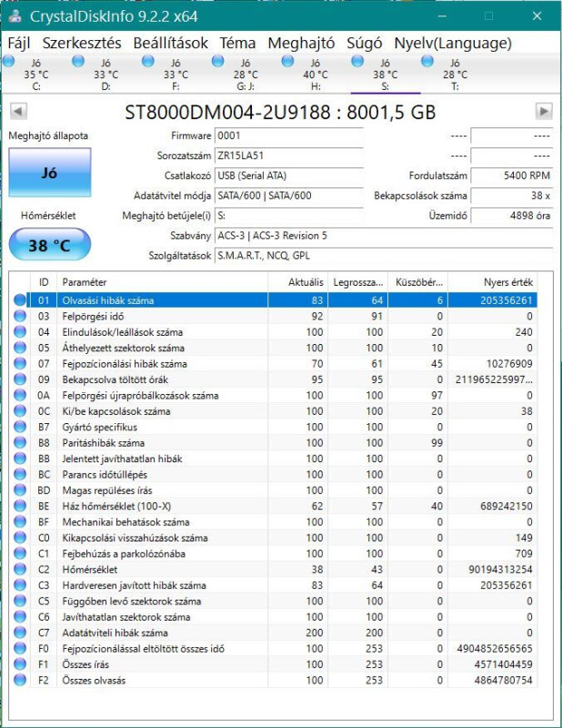Click status orb for Jelentett javíthatatlan hibák

pos(19,459)
